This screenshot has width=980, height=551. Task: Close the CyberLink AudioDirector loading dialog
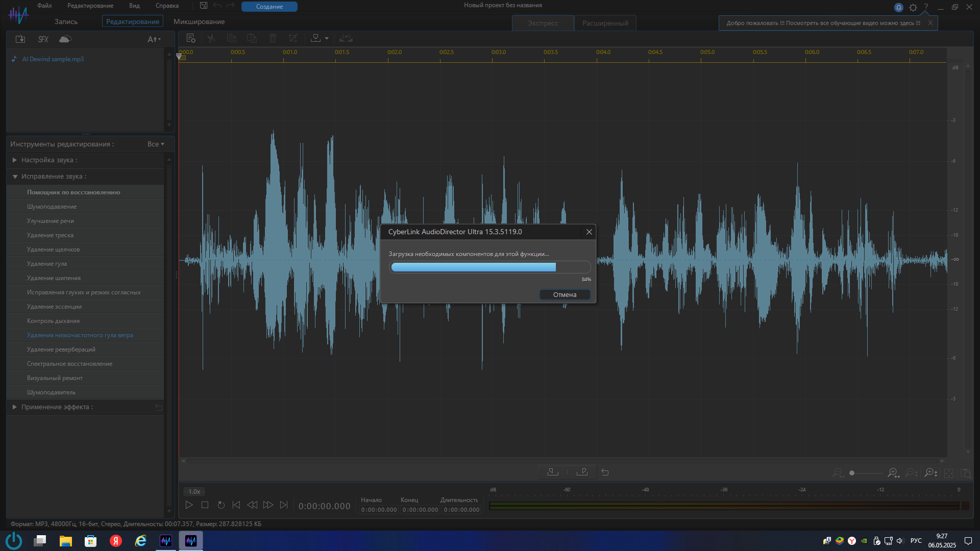pos(589,232)
